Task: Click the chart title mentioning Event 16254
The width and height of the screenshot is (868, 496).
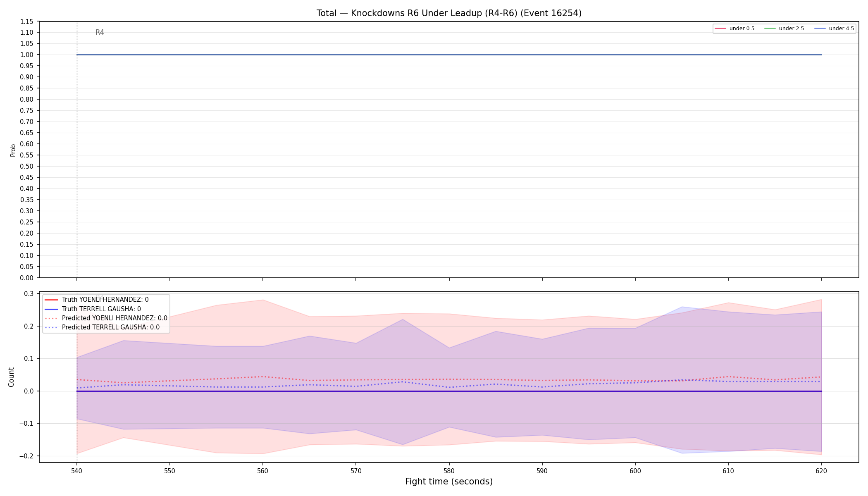Action: point(449,13)
